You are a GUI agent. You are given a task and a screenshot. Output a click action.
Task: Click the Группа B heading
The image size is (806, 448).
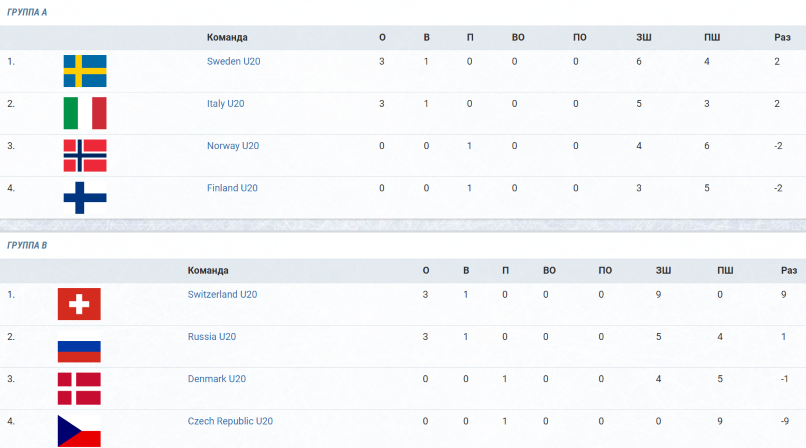click(x=27, y=245)
